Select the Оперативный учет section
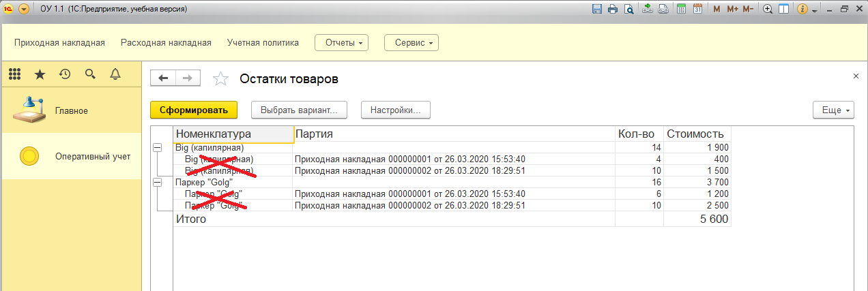The image size is (868, 291). point(93,157)
